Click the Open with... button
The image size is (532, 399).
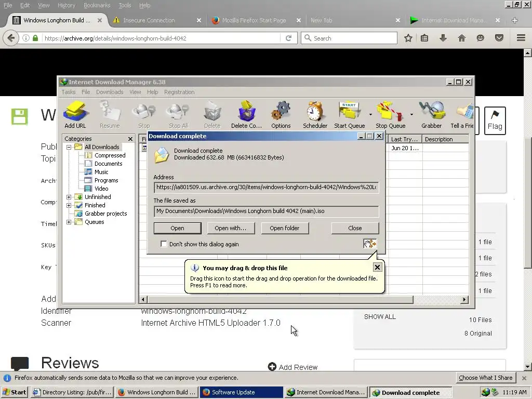coord(231,228)
